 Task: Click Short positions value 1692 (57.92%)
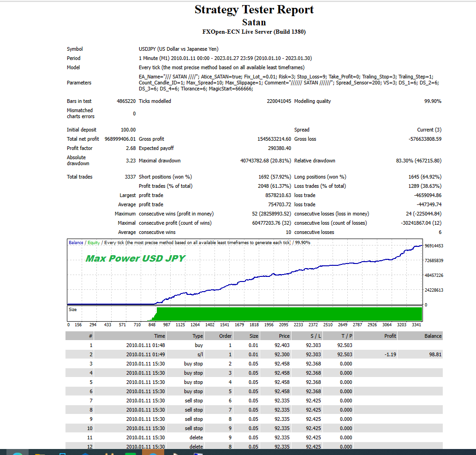pyautogui.click(x=275, y=177)
